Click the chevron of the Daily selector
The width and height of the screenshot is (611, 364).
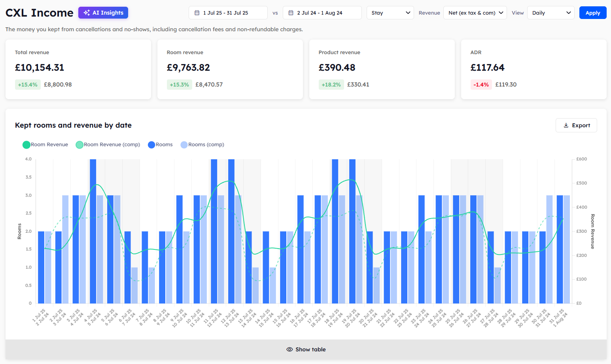coord(569,13)
